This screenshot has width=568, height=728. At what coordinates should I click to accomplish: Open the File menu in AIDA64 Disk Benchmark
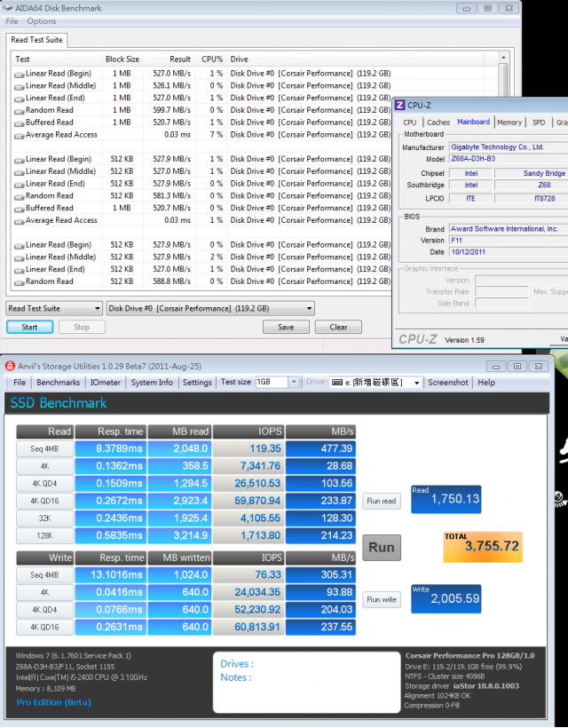pos(12,21)
